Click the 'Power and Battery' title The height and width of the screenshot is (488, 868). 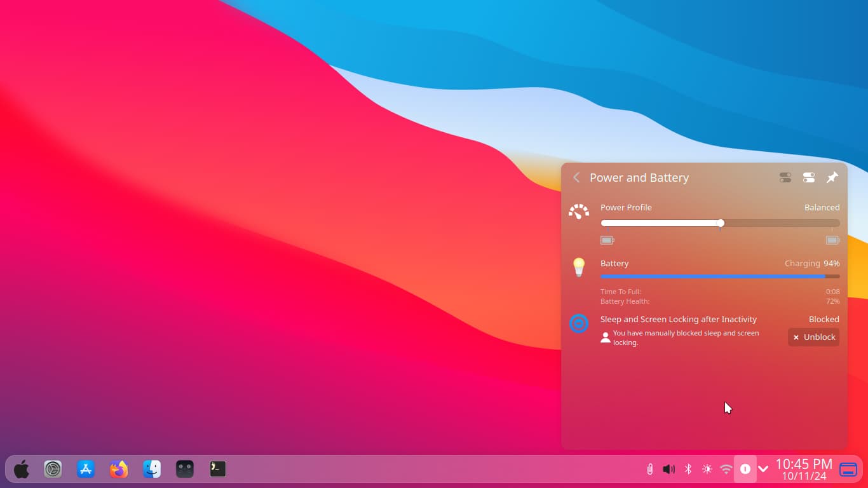639,178
